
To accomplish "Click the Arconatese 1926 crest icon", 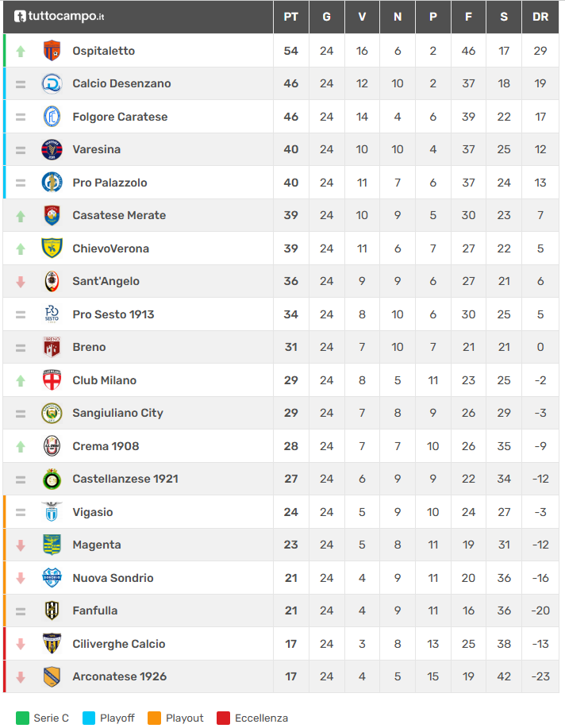I will pos(52,676).
